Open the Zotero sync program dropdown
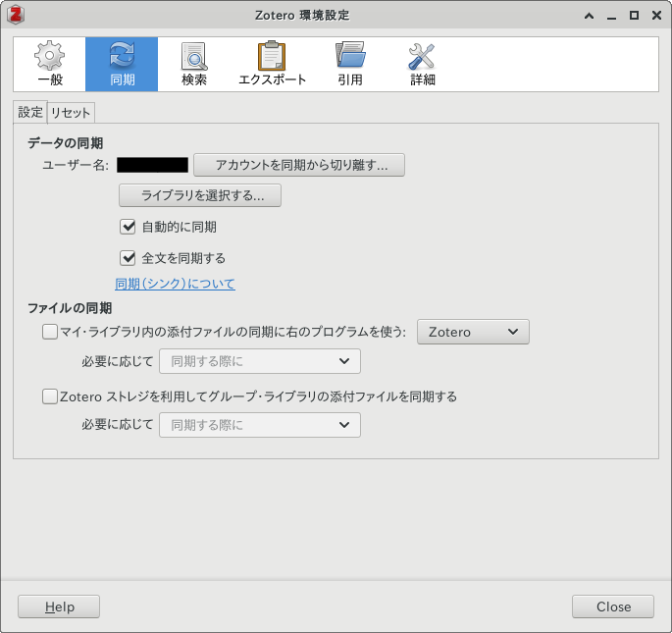Image resolution: width=672 pixels, height=633 pixels. [473, 332]
